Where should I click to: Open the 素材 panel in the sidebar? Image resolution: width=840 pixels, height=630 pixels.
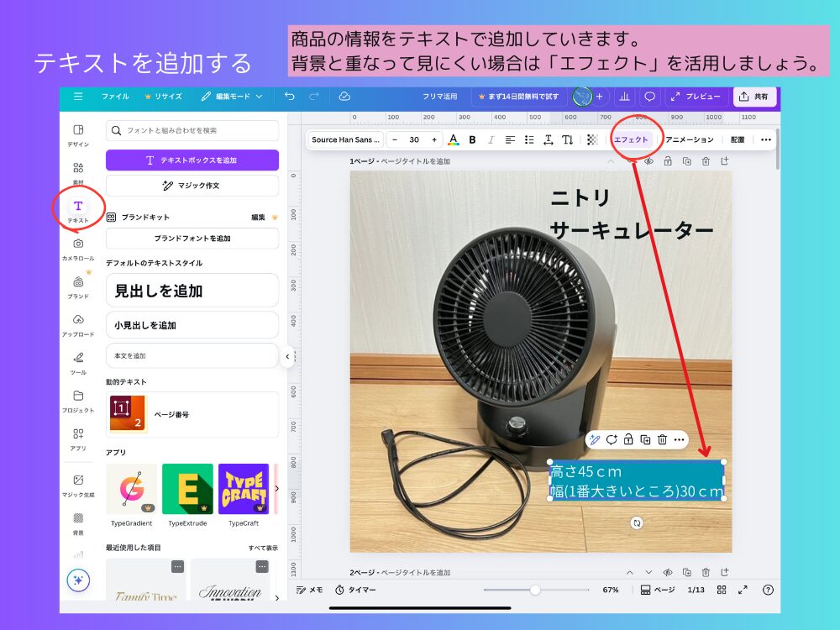[x=79, y=169]
